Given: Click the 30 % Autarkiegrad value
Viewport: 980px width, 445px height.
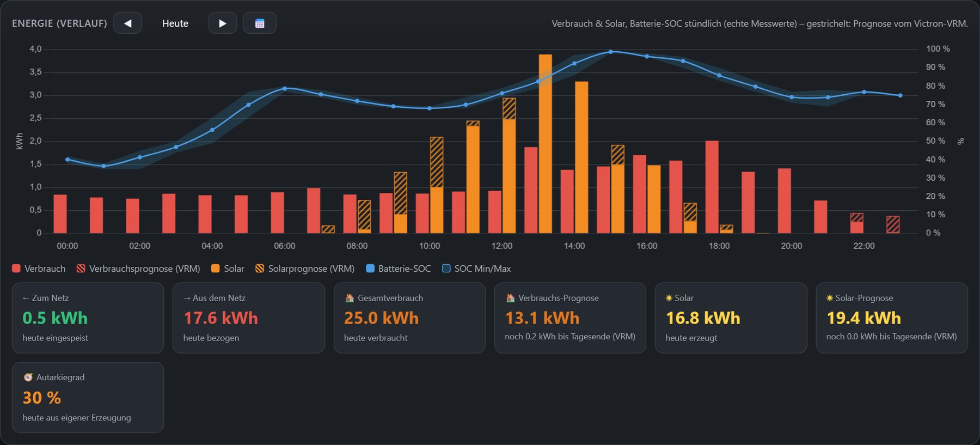Looking at the screenshot, I should point(42,398).
